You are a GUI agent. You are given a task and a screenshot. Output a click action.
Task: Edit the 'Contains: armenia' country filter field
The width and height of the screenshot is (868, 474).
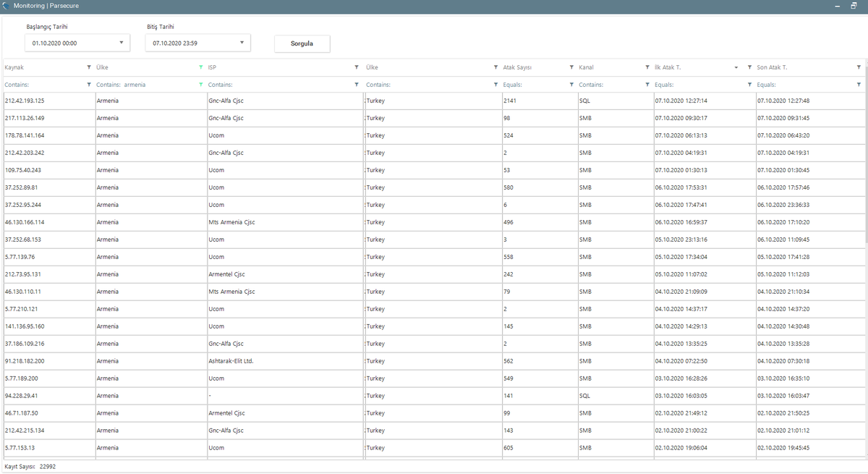click(x=145, y=85)
